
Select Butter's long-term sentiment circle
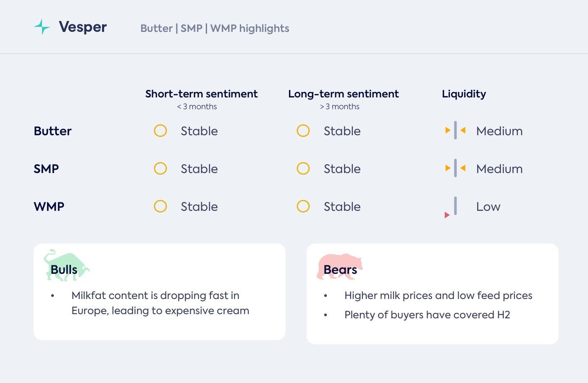(x=303, y=131)
